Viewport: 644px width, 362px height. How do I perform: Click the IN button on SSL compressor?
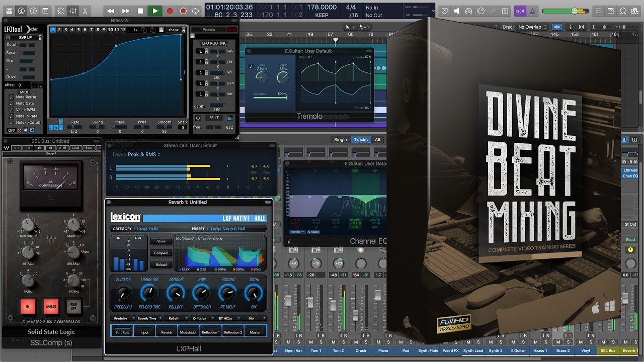pyautogui.click(x=28, y=305)
